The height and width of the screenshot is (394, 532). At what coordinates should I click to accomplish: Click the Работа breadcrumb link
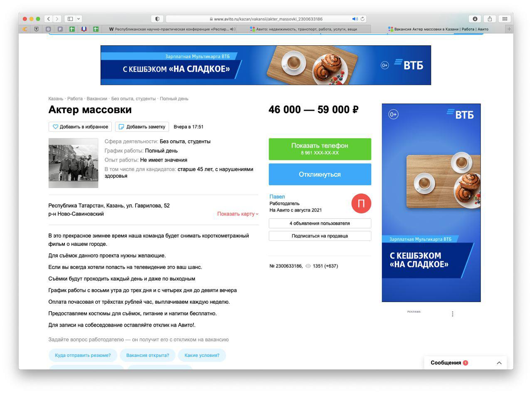(x=75, y=99)
